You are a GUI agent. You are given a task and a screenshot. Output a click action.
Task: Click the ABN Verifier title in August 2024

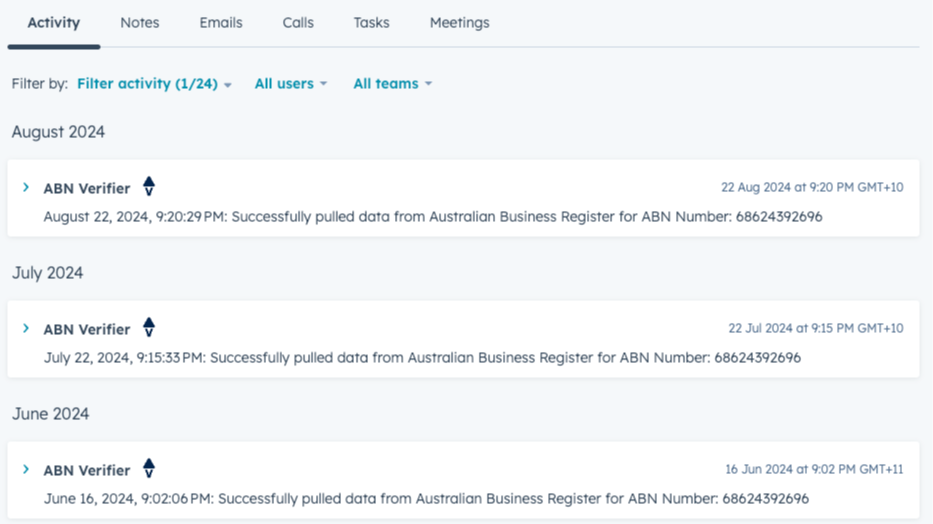pos(87,188)
